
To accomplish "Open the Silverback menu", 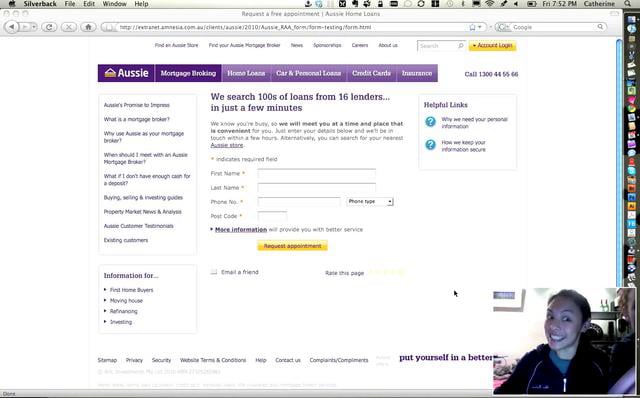I will click(40, 4).
